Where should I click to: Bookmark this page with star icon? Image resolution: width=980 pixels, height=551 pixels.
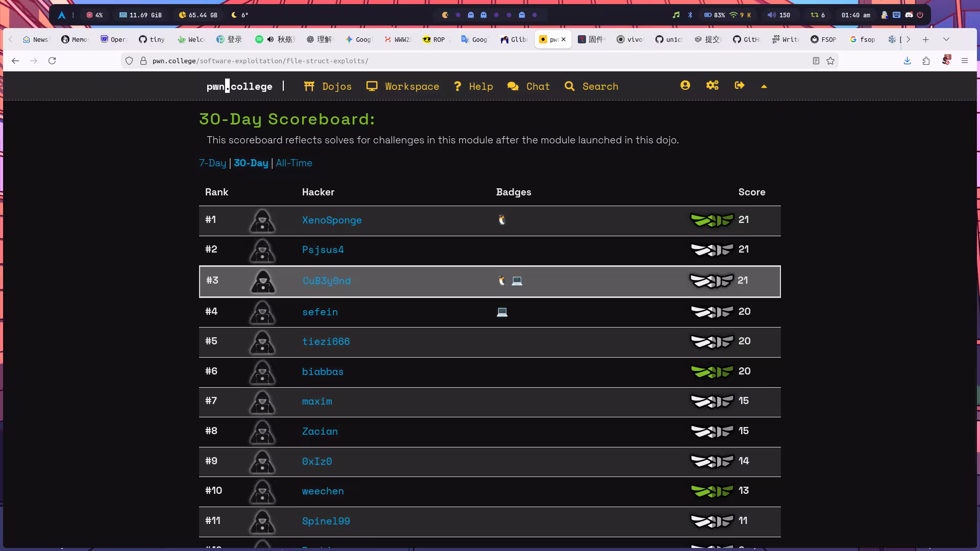[x=830, y=61]
